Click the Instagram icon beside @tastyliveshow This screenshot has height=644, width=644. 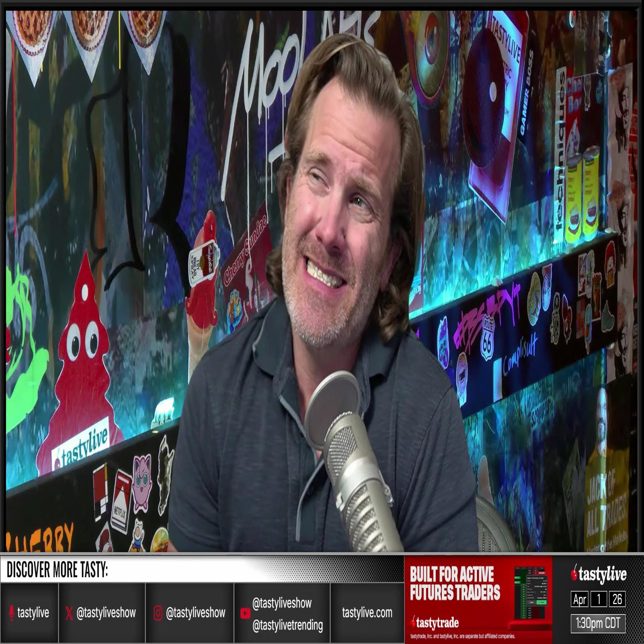[x=158, y=613]
